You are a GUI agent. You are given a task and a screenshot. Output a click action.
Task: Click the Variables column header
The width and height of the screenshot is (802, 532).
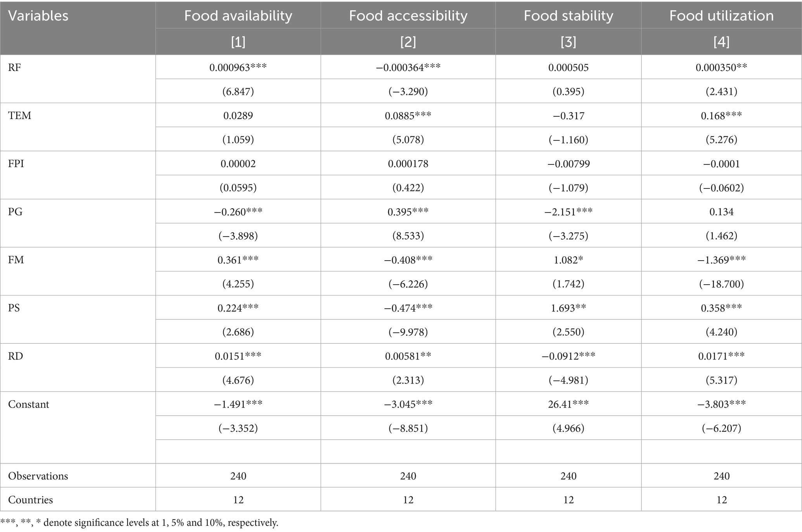pyautogui.click(x=38, y=16)
